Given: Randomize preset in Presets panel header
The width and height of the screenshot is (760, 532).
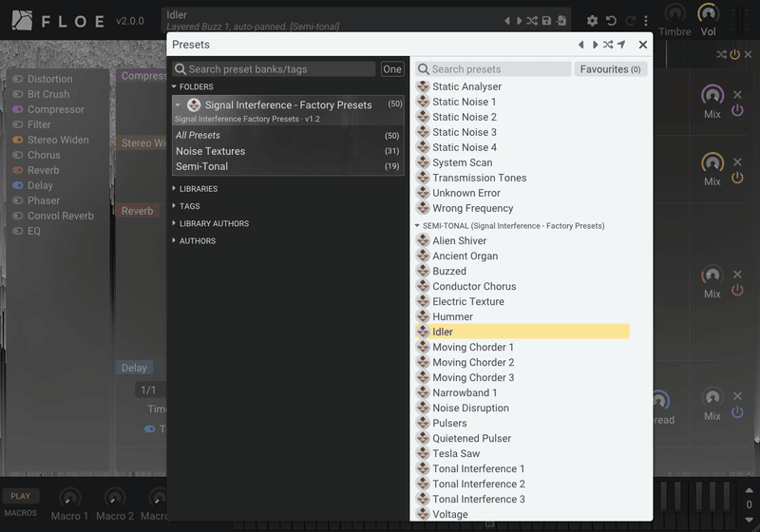Looking at the screenshot, I should (608, 45).
